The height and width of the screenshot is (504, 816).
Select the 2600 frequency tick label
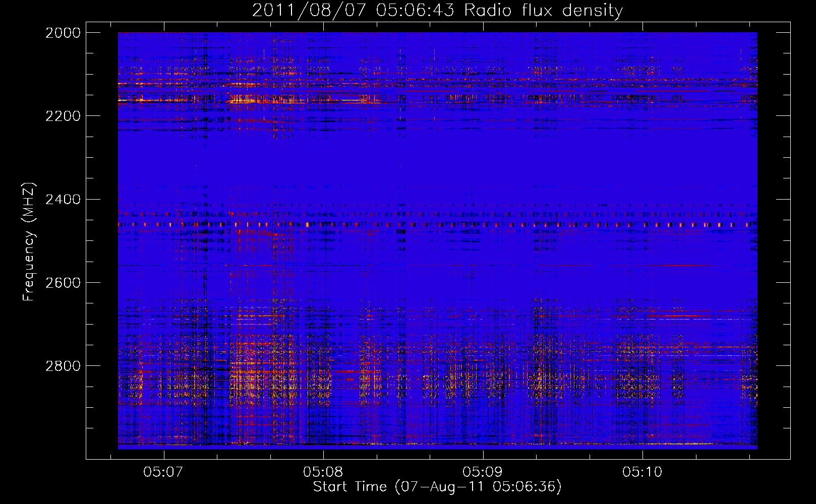coord(63,283)
